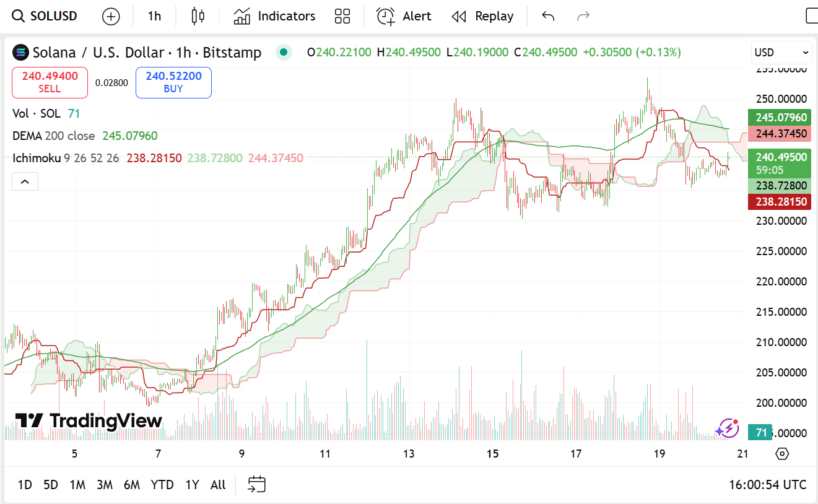Image resolution: width=818 pixels, height=504 pixels.
Task: Click the 244.37450 price scale label
Action: (x=779, y=134)
